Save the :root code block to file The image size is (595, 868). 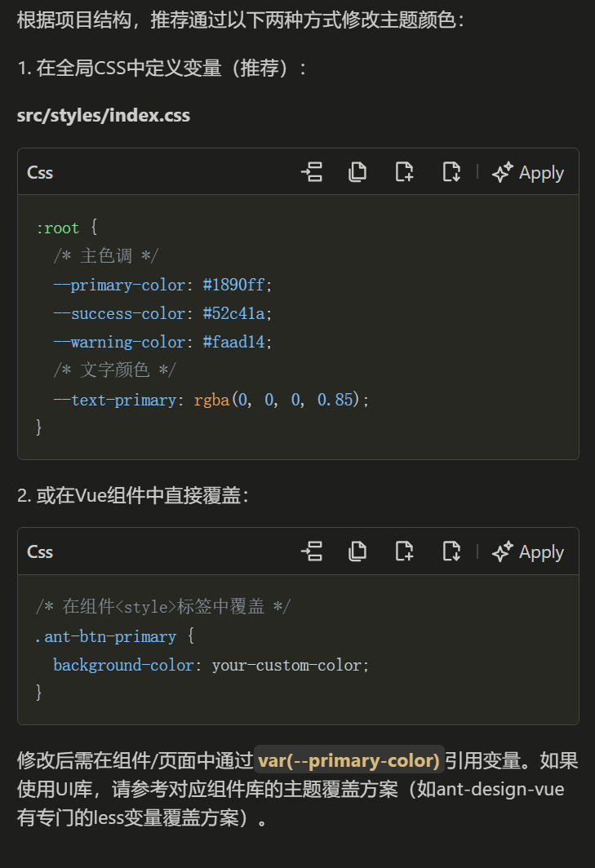[x=451, y=172]
